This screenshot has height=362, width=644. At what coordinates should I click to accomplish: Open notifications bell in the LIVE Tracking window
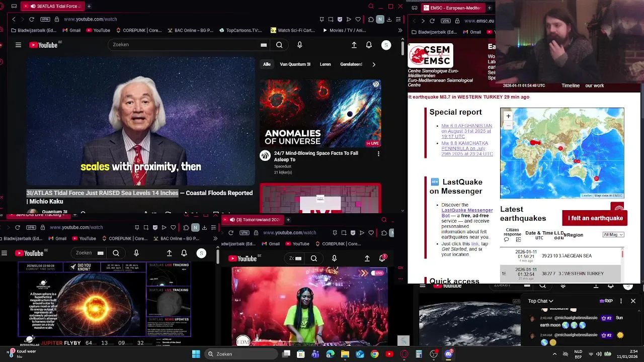click(184, 253)
